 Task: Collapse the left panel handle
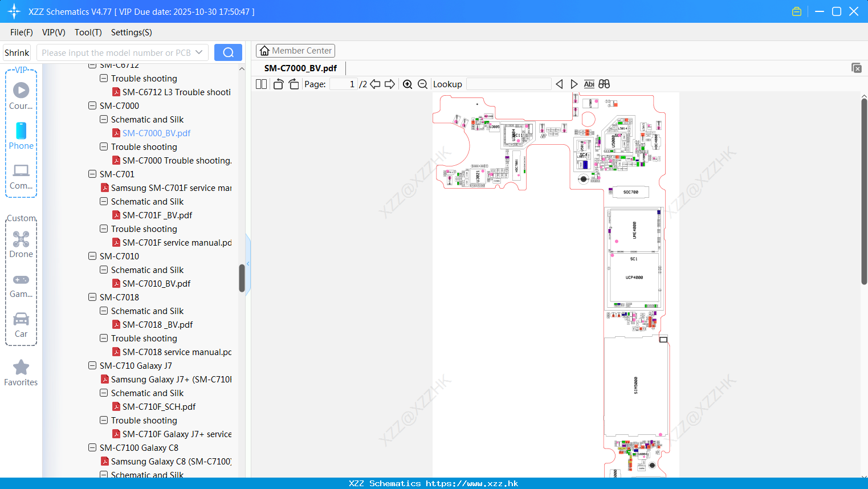point(248,263)
